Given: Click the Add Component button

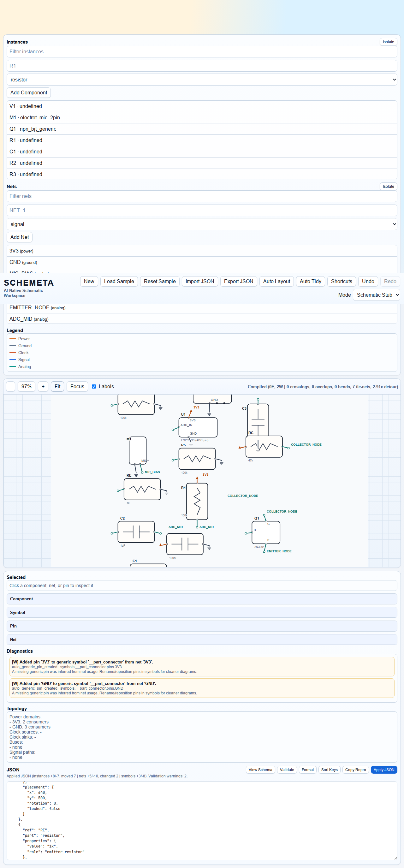Looking at the screenshot, I should [29, 93].
